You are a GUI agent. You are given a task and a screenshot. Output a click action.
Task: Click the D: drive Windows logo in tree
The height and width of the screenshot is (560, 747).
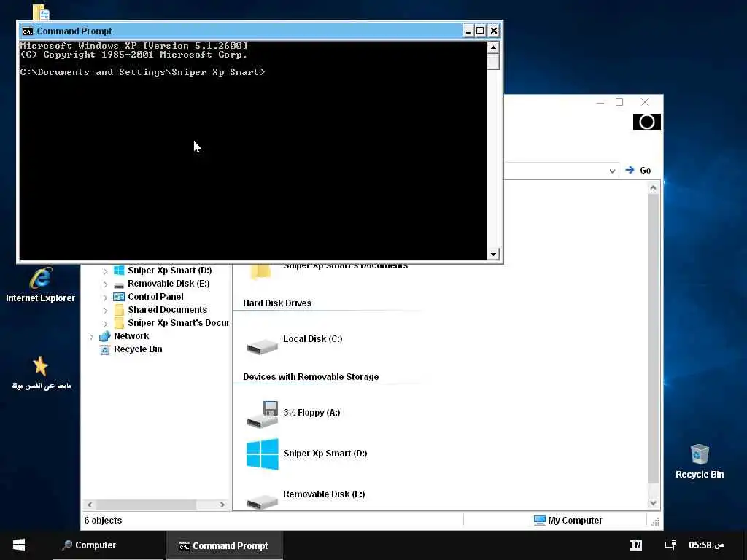click(119, 271)
